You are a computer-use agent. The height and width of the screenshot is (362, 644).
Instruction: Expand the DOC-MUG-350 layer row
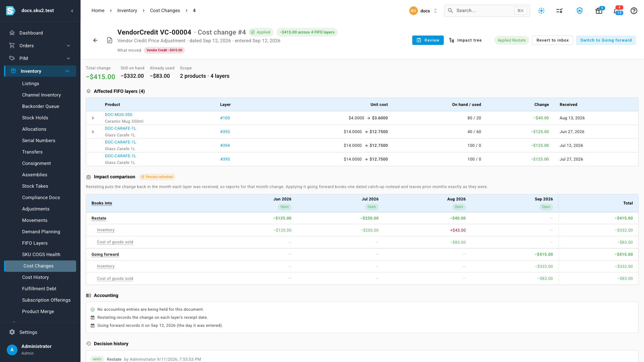93,118
